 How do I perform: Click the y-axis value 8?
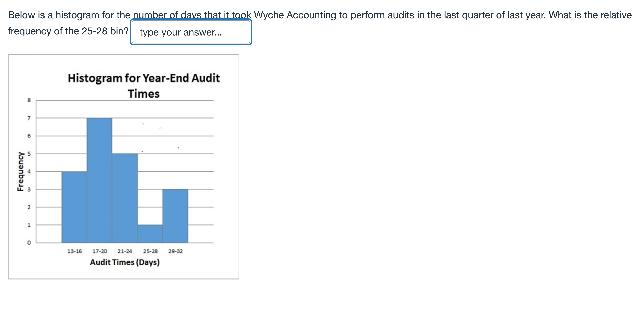pos(29,100)
